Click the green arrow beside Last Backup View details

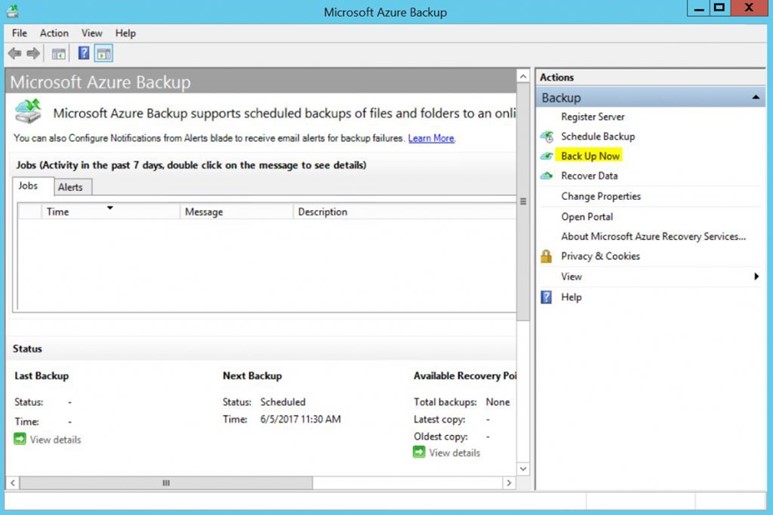[20, 439]
